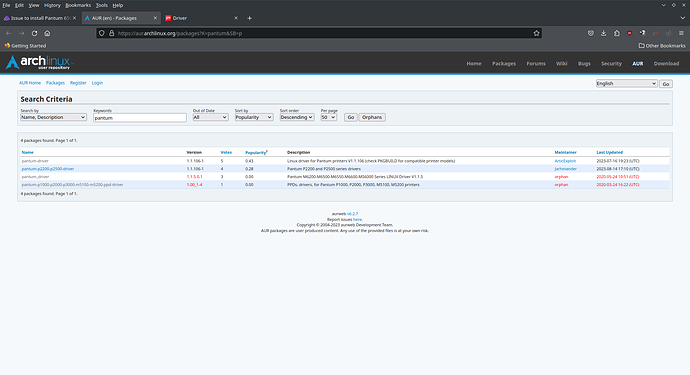Open the Tools menu
Screen dimensions: 690x375
click(102, 5)
